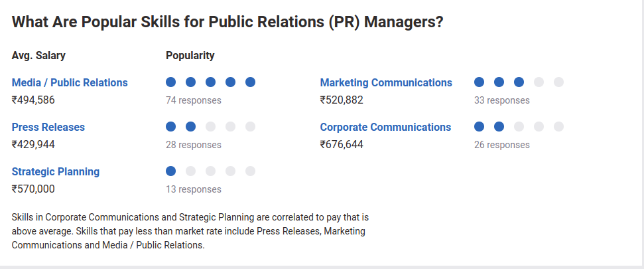
Task: Open the Marketing Communications skill link
Action: click(x=386, y=82)
